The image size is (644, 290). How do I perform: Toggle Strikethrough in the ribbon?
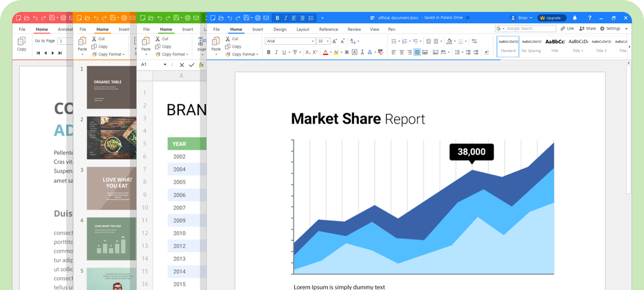295,52
